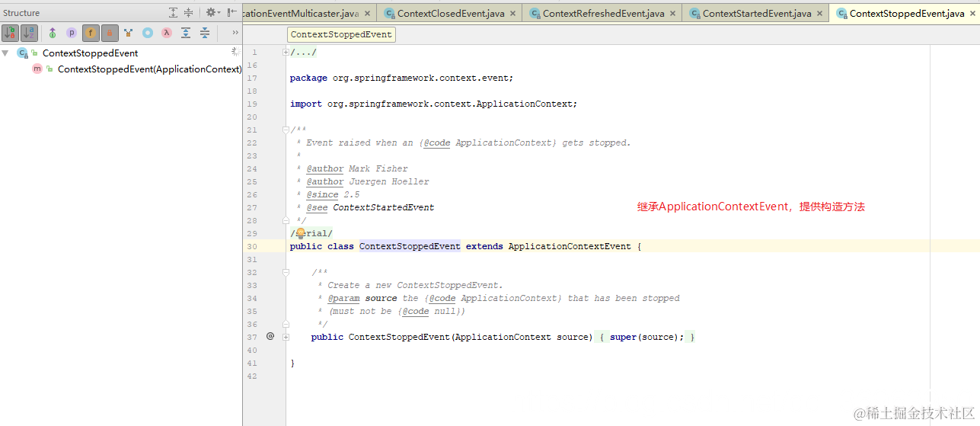The image size is (980, 426).
Task: Click the loading spinner in Structure tree
Action: (x=235, y=52)
